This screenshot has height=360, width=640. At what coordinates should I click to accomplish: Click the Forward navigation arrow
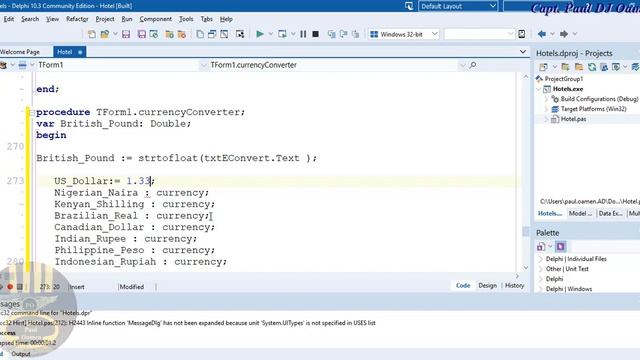[564, 34]
